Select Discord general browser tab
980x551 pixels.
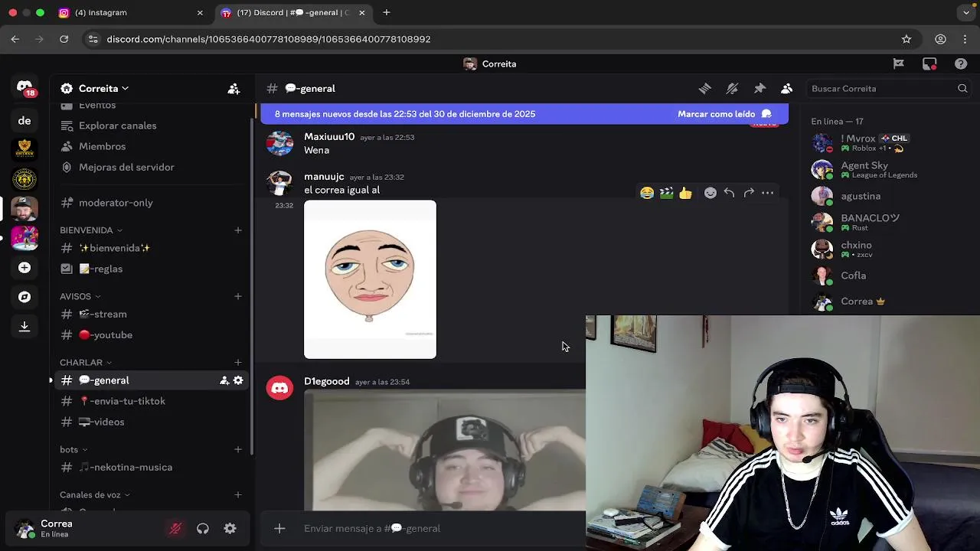[293, 12]
